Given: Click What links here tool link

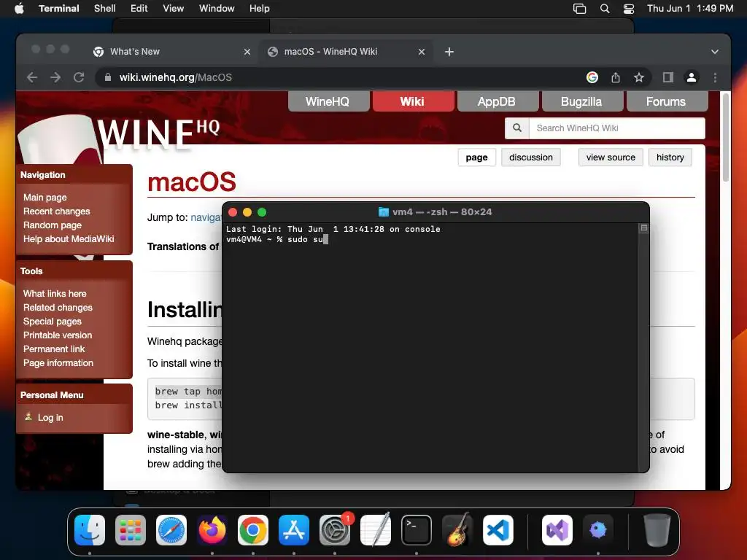Looking at the screenshot, I should point(55,293).
